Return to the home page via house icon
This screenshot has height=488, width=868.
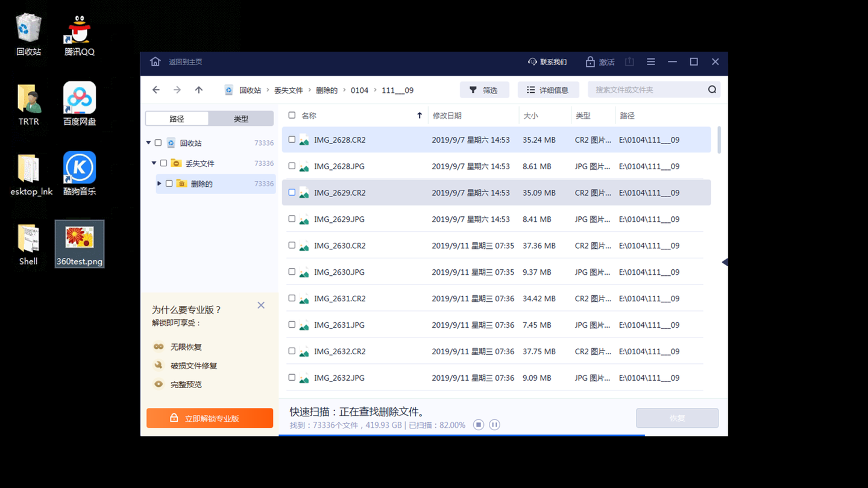point(155,61)
